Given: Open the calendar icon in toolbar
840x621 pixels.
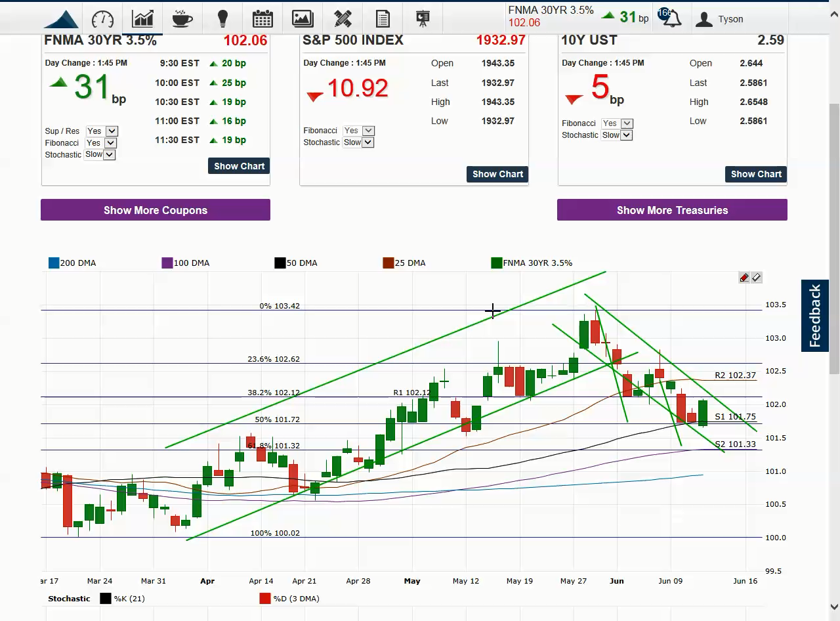Looking at the screenshot, I should pos(262,18).
